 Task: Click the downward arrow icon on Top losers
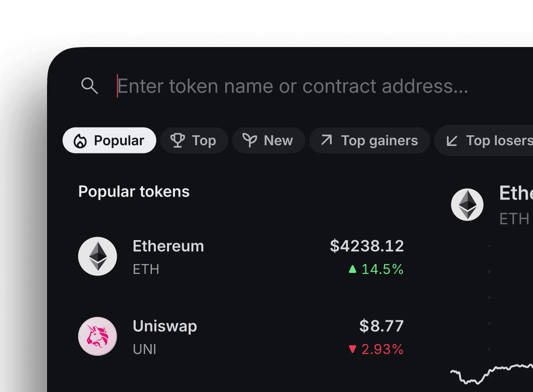(x=451, y=140)
